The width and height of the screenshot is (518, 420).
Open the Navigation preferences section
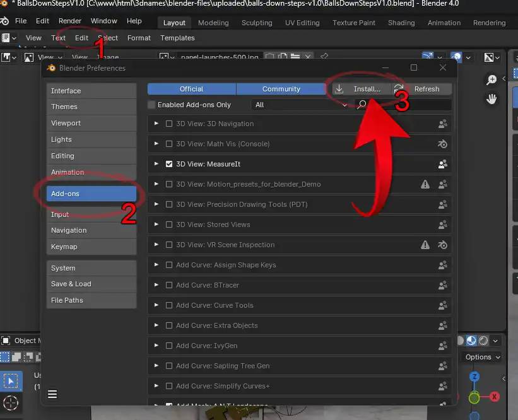pos(91,230)
